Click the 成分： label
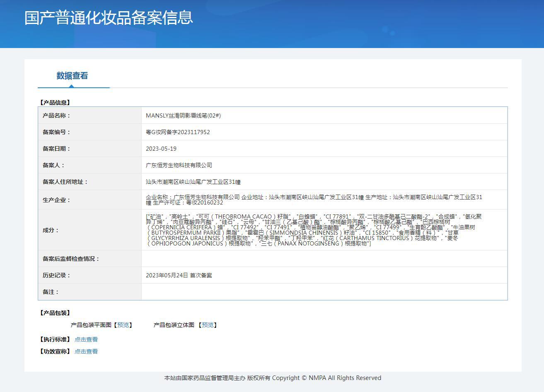 point(51,230)
